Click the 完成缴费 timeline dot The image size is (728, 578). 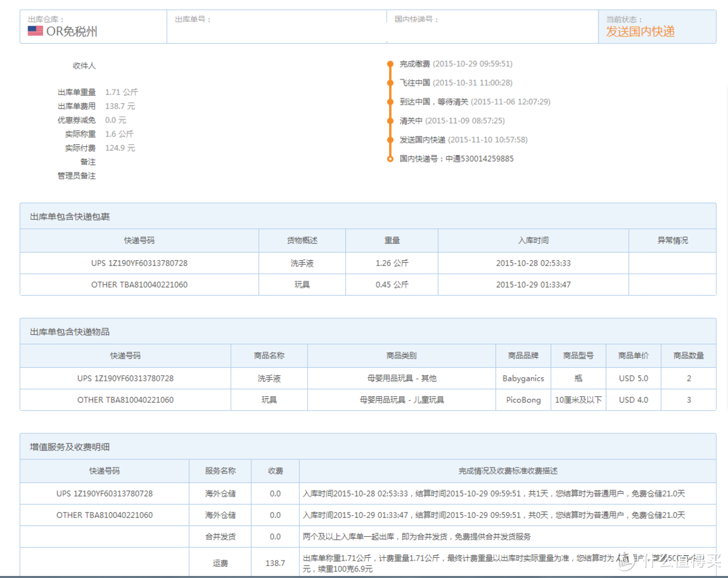[390, 64]
